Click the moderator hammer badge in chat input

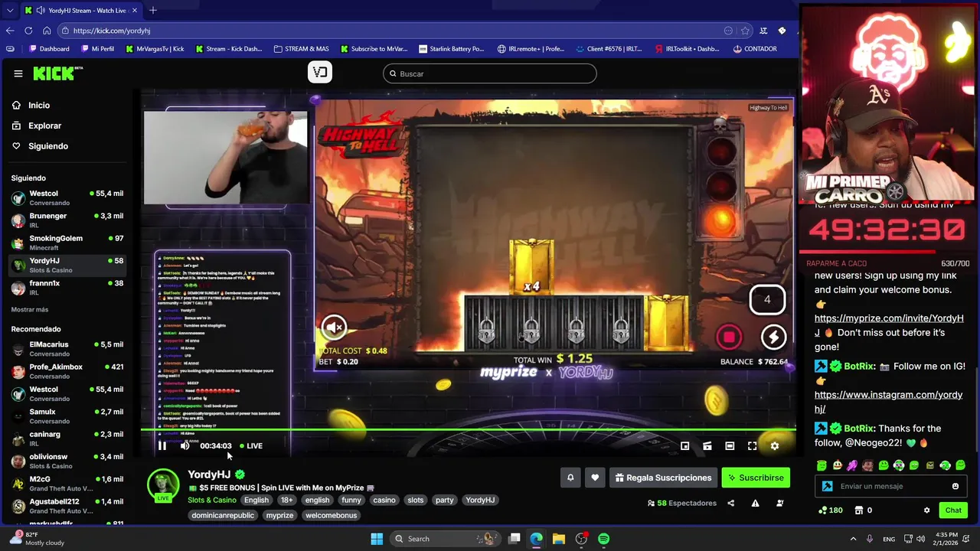click(x=827, y=486)
